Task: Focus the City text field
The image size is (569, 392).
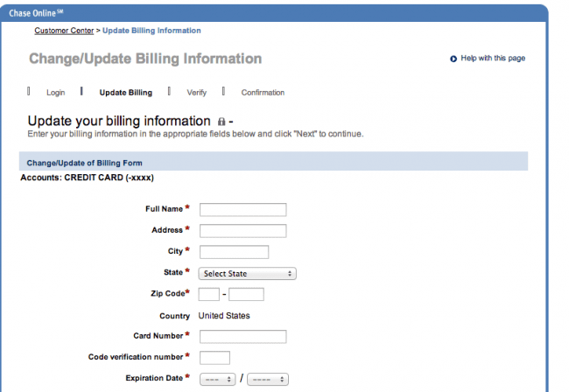Action: tap(235, 252)
